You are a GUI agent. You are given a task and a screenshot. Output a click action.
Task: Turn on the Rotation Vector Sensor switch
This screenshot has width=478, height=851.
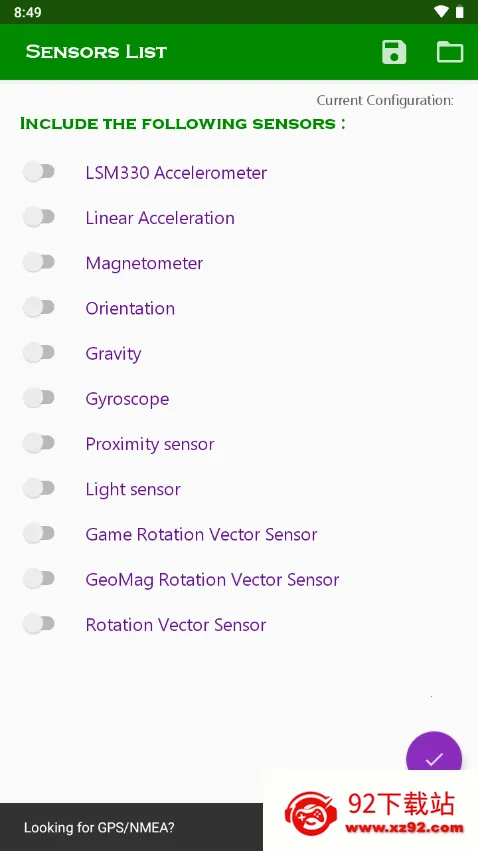(x=39, y=624)
